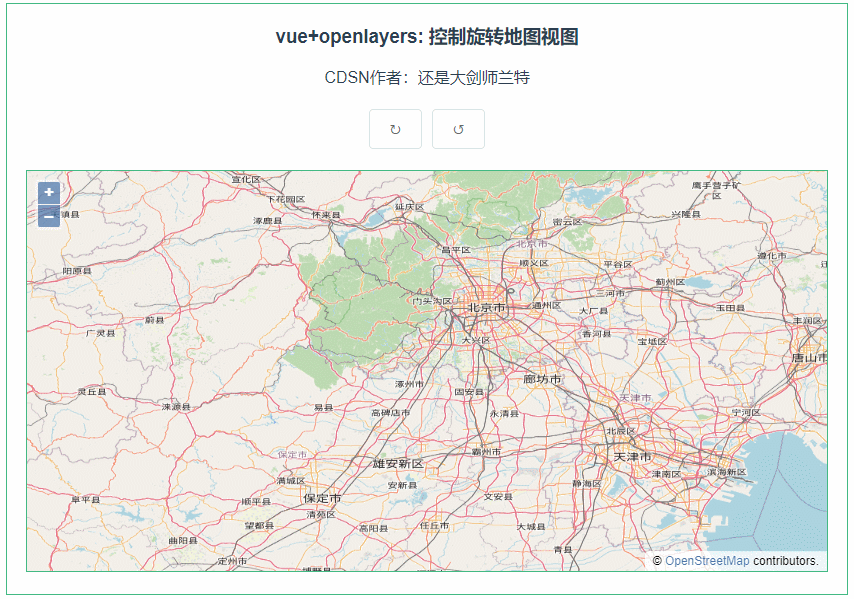Select the 顺义区 map label
Viewport: 854px width, 599px height.
(x=534, y=263)
